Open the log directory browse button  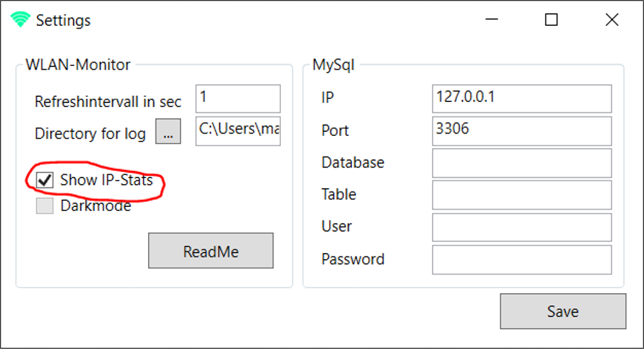point(168,132)
